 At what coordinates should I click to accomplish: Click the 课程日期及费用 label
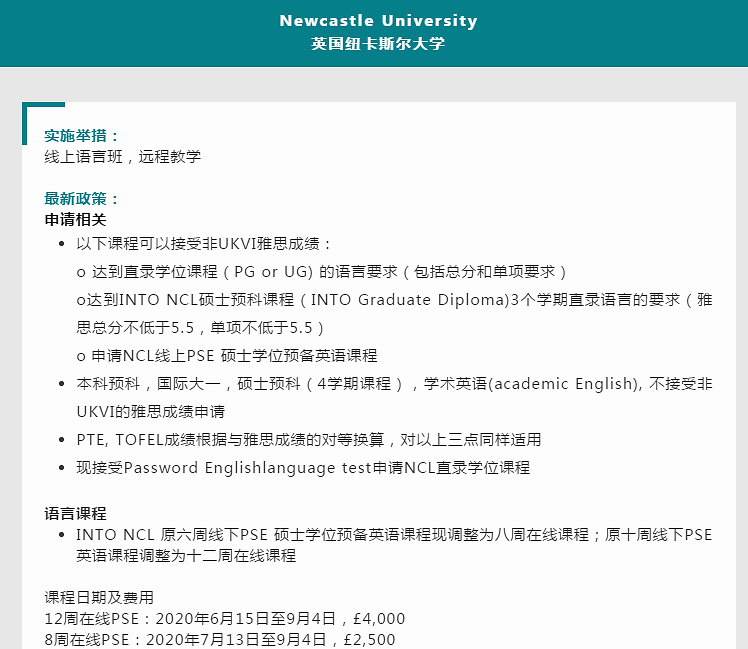(x=99, y=597)
